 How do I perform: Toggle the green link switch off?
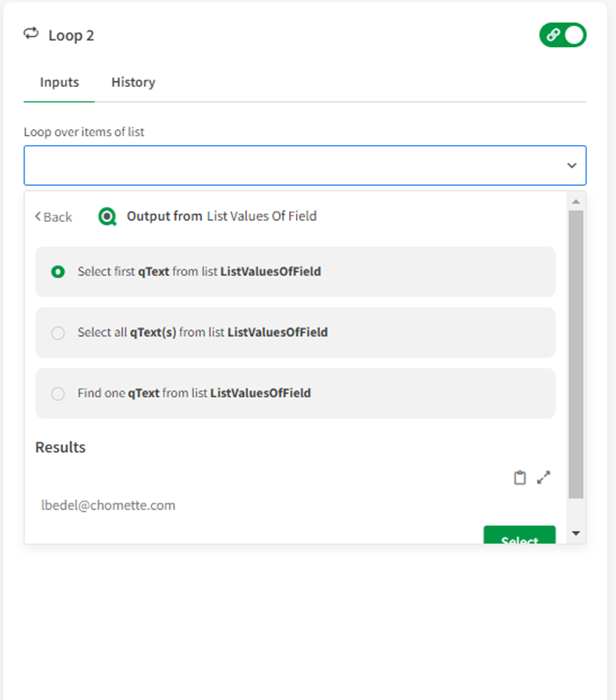(x=563, y=35)
